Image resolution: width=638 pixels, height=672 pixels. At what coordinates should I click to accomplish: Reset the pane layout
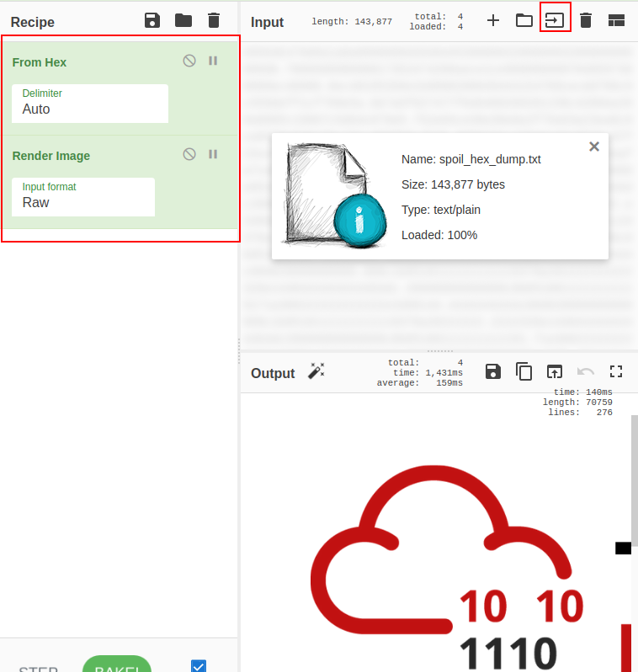pos(616,20)
